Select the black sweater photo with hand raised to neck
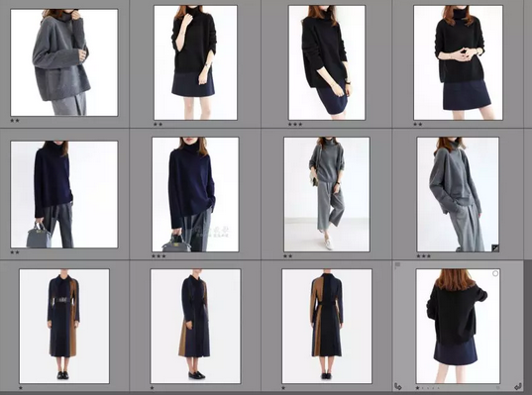532x395 pixels. (x=196, y=62)
